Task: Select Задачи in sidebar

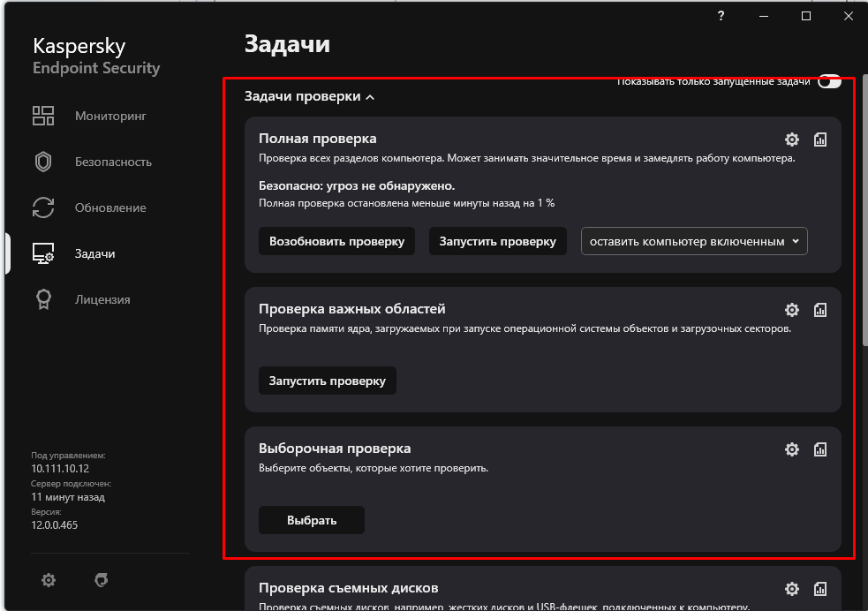Action: [x=95, y=253]
